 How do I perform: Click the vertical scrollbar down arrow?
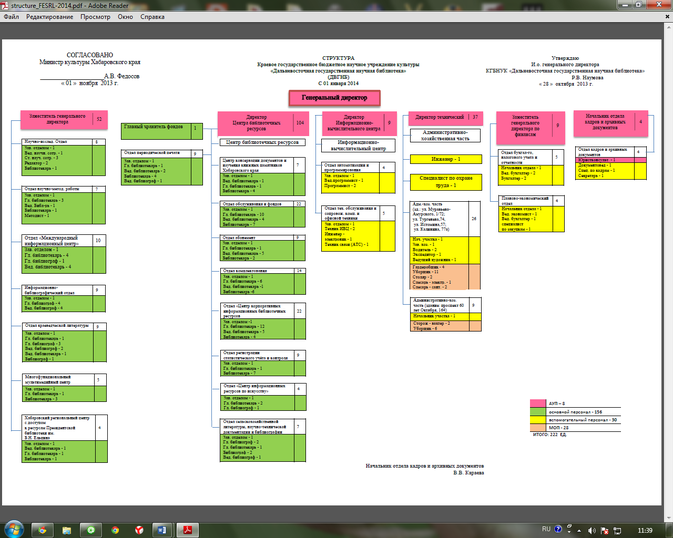(x=667, y=518)
